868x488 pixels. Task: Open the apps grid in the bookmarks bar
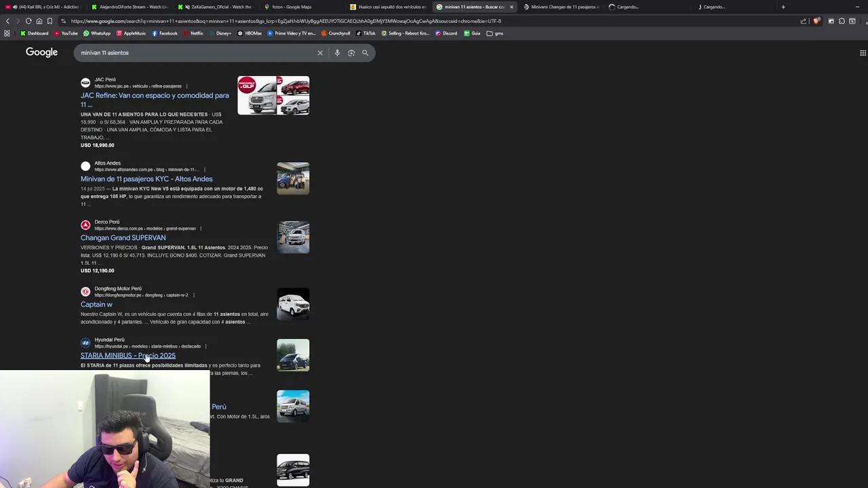pyautogui.click(x=7, y=33)
